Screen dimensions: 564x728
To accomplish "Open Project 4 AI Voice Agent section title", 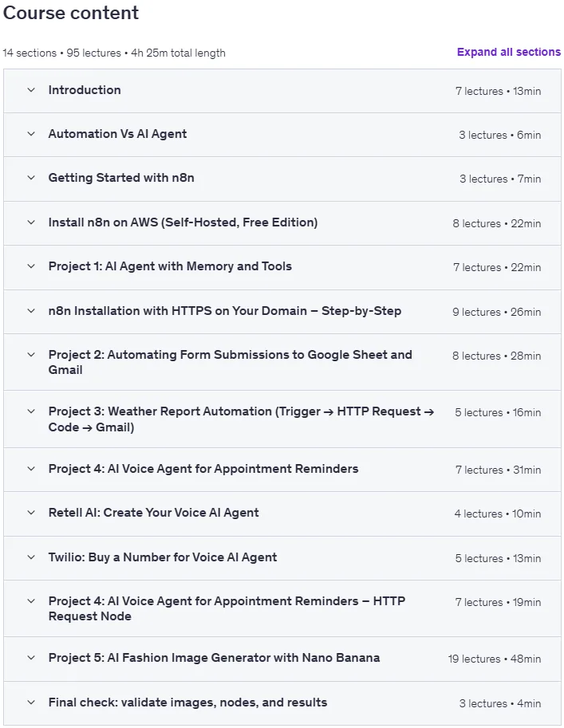I will tap(203, 469).
